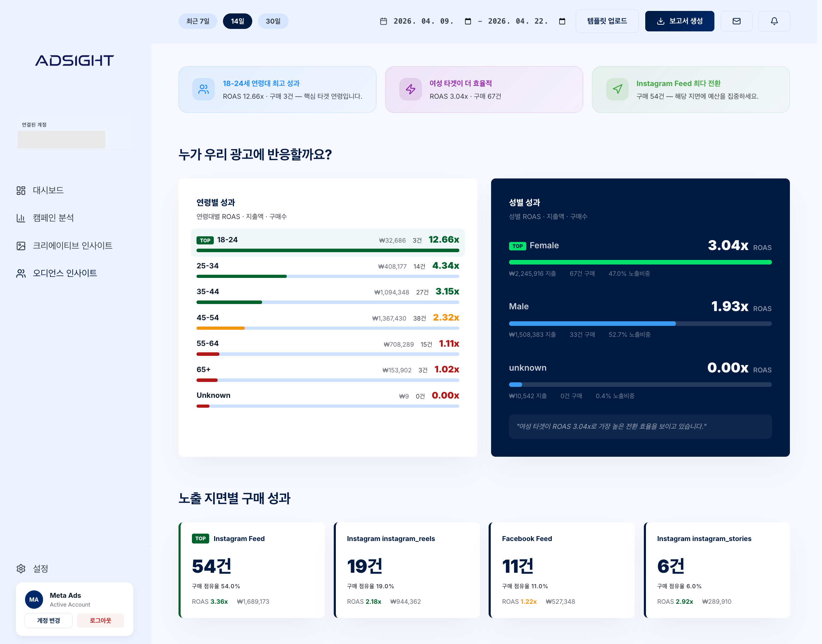Click the 보고서 생성 button

pyautogui.click(x=679, y=21)
